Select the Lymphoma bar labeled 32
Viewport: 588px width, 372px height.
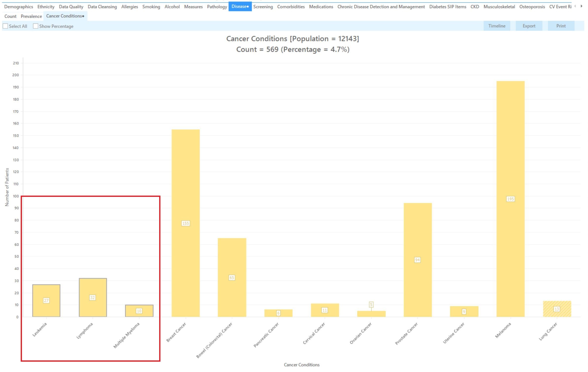[x=93, y=297]
